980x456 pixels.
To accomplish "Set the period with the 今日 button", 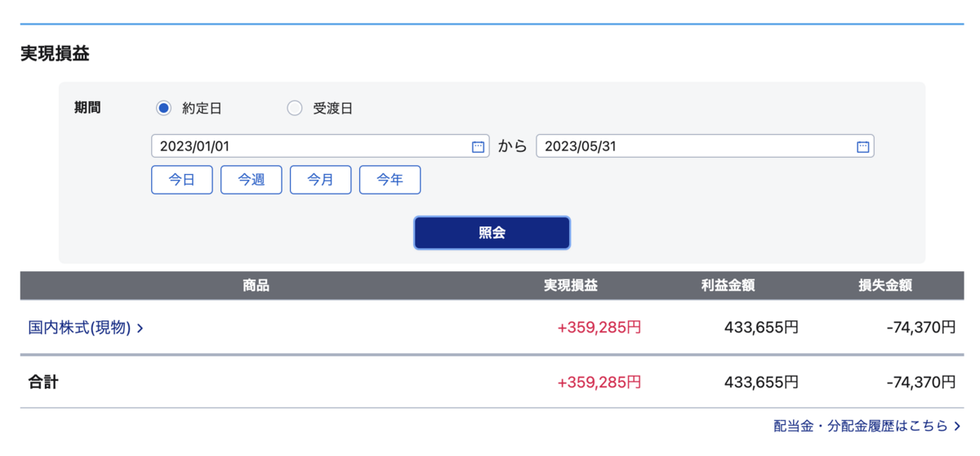I will coord(181,180).
